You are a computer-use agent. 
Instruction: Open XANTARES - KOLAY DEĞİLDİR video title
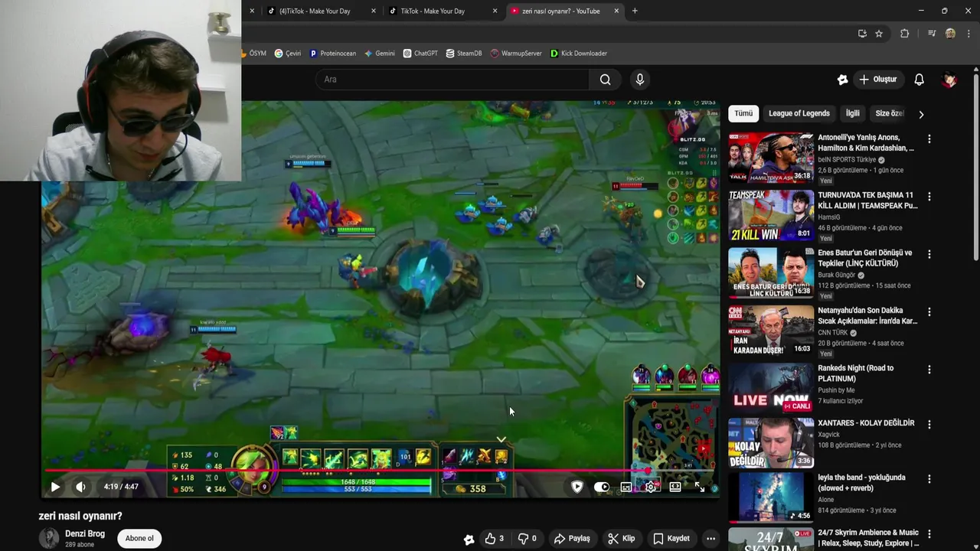pyautogui.click(x=866, y=423)
